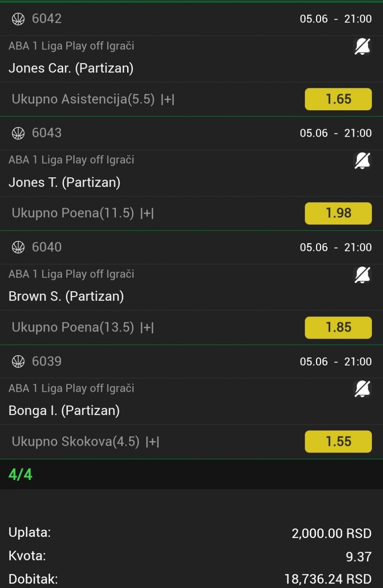Click the basketball icon next to 6040
Viewport: 383px width, 588px height.
pos(18,247)
